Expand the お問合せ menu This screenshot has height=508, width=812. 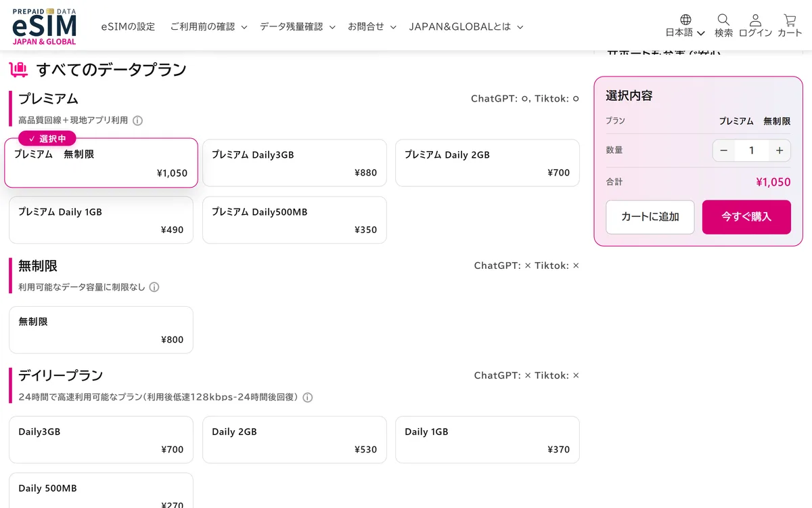click(372, 27)
